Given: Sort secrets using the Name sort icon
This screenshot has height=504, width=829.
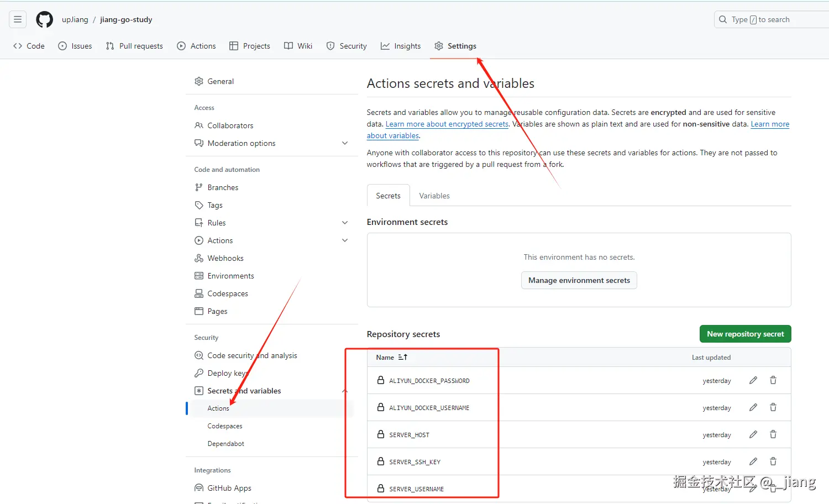Looking at the screenshot, I should point(403,358).
